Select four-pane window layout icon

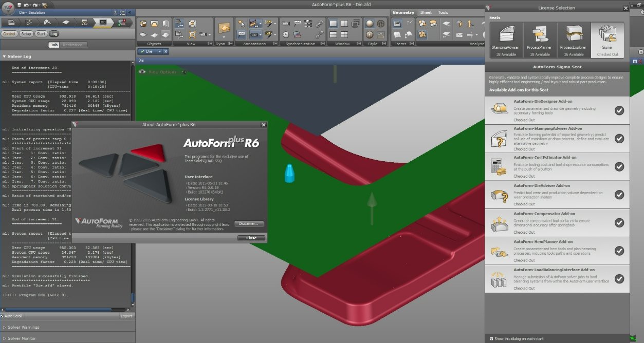345,35
